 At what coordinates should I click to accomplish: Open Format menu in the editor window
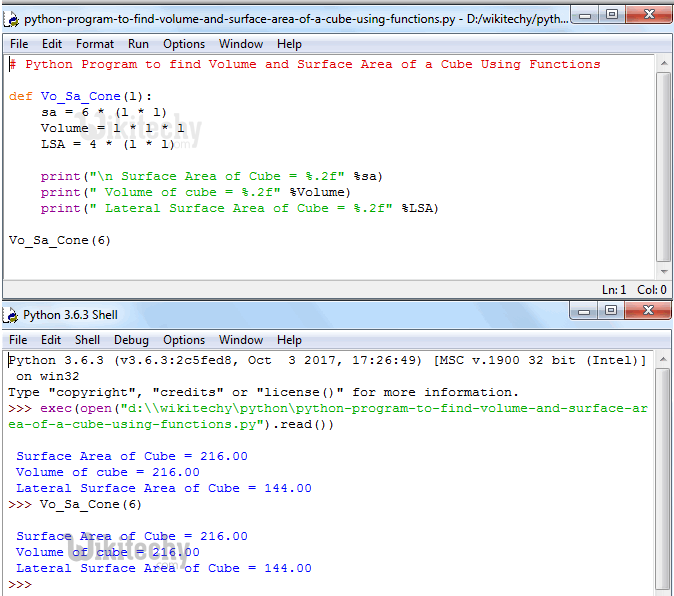coord(95,44)
